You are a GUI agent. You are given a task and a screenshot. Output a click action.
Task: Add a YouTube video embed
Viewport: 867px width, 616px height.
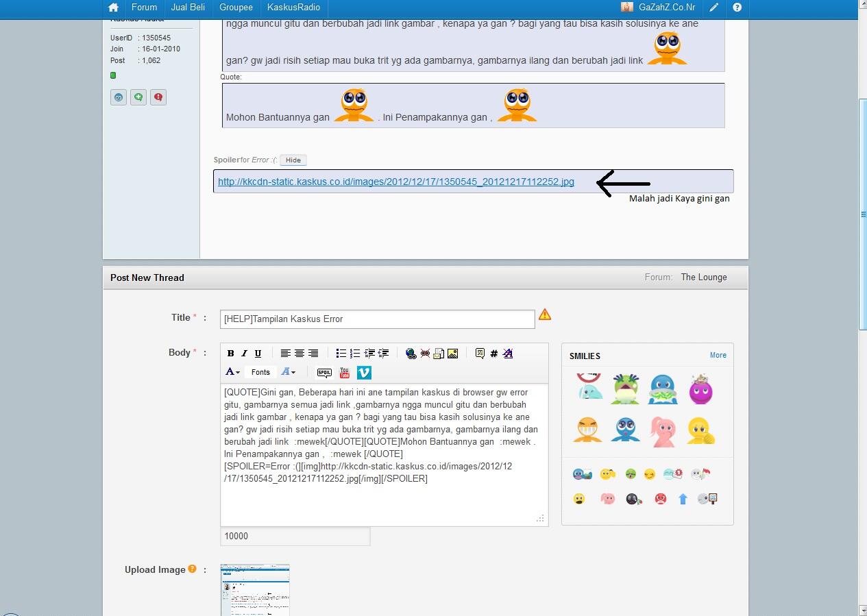click(x=344, y=372)
